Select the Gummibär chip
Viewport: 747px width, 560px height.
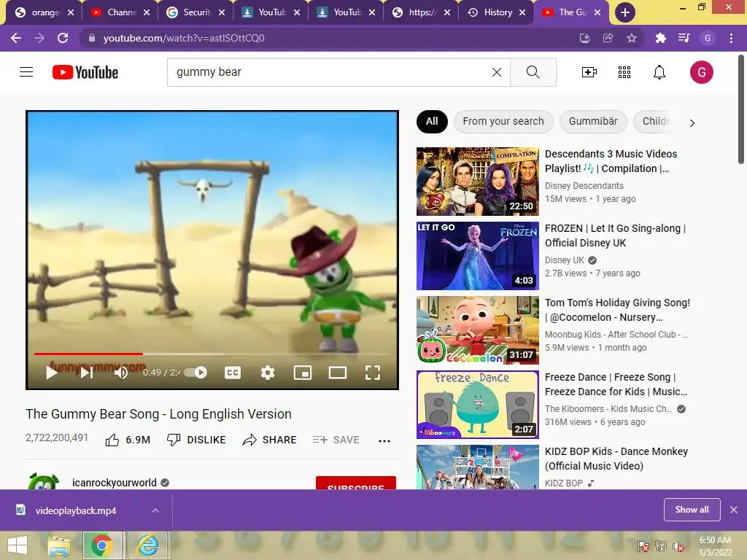[593, 122]
